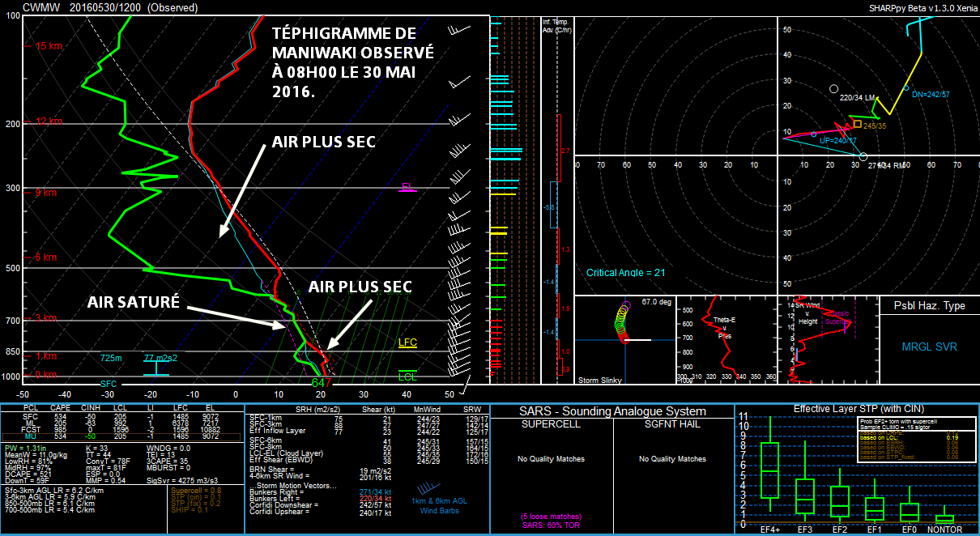The width and height of the screenshot is (980, 536).
Task: Click the magenta EL marker on the Skew-T
Action: point(407,187)
